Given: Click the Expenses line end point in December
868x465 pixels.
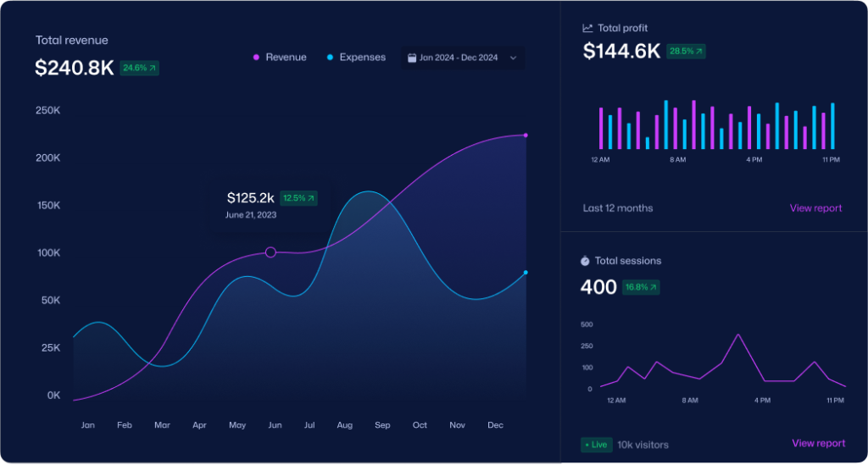Looking at the screenshot, I should 526,273.
